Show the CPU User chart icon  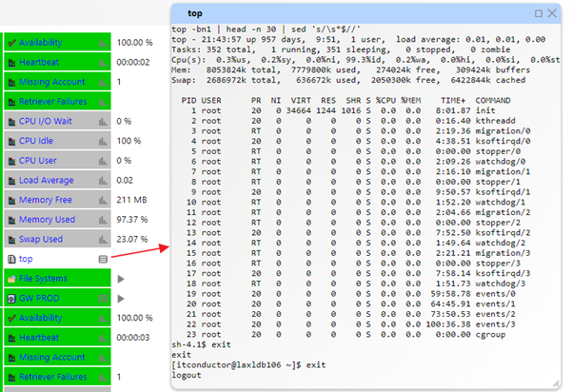(x=102, y=161)
